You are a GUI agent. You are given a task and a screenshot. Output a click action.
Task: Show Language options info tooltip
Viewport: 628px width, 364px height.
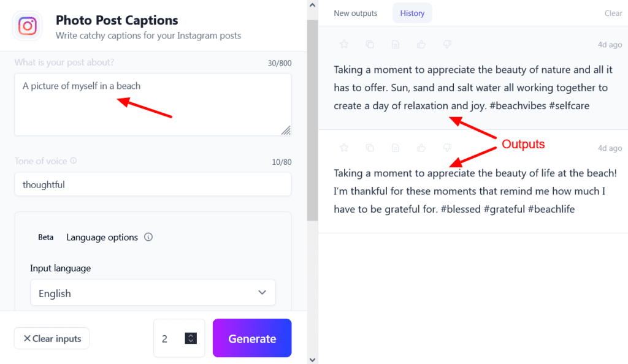tap(148, 237)
